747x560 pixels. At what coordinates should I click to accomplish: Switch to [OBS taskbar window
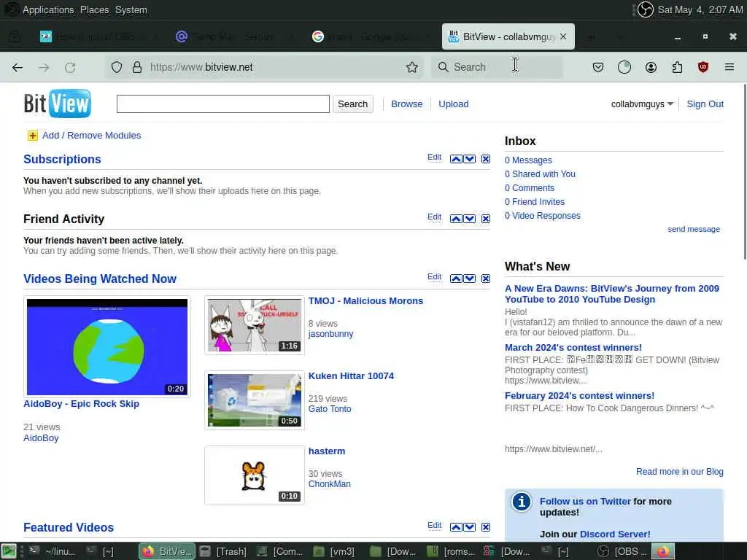pos(623,551)
